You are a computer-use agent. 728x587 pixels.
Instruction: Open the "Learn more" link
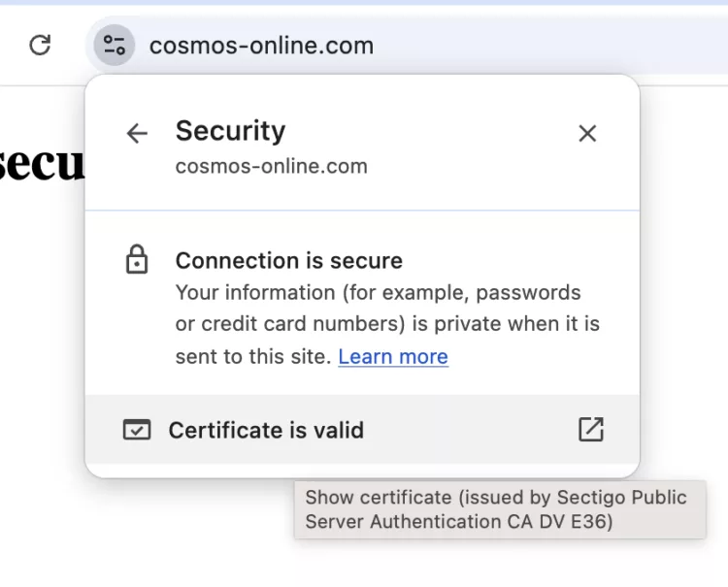click(x=393, y=357)
